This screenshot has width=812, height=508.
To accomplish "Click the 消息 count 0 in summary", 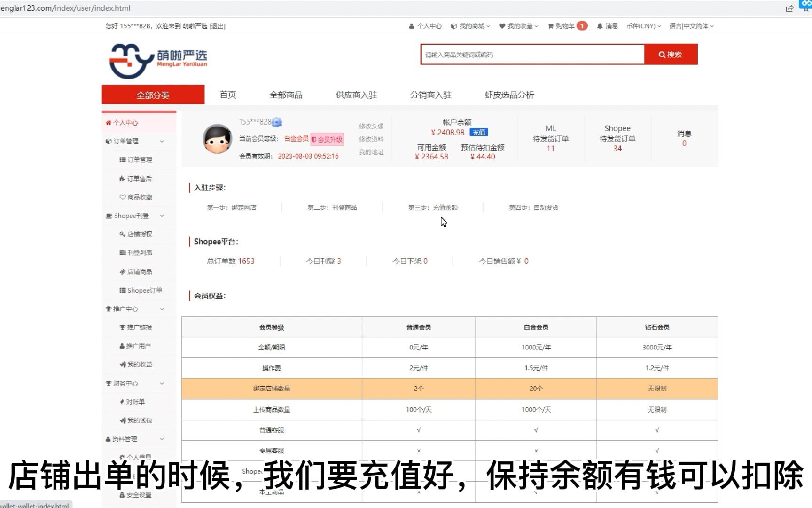I will 684,143.
